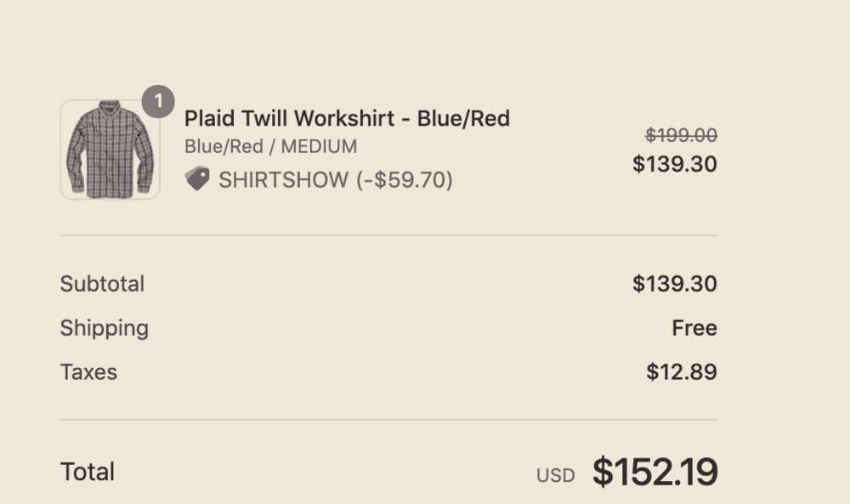Screen dimensions: 850x504
Task: Click the quantity badge showing 1
Action: (158, 101)
